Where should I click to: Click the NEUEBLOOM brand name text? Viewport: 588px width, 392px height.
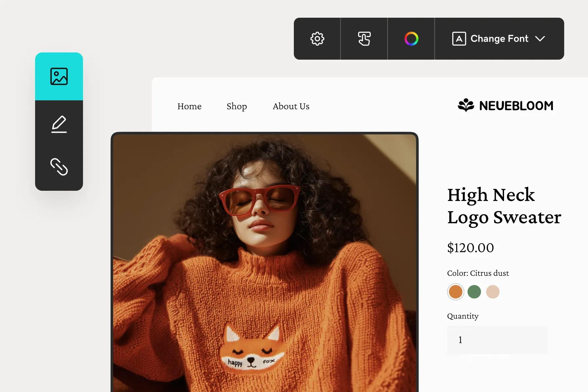pyautogui.click(x=516, y=105)
